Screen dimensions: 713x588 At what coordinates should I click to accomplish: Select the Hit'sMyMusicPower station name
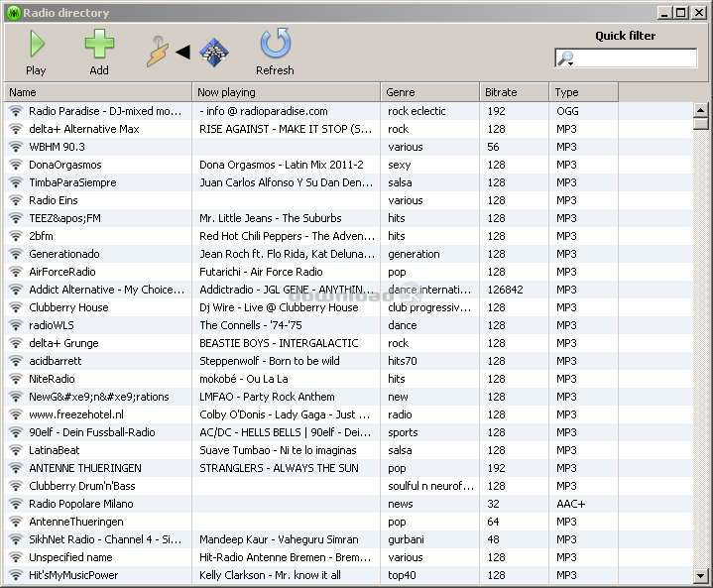pos(73,575)
